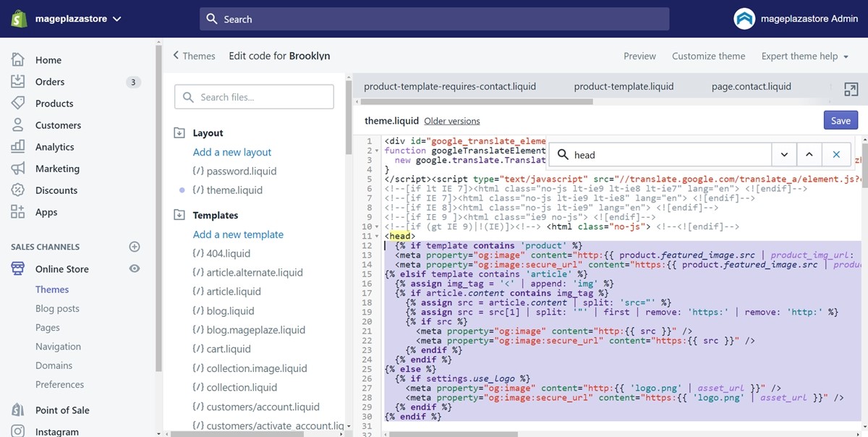868x437 pixels.
Task: Open the mageplazastore store switcher dropdown
Action: click(x=78, y=19)
